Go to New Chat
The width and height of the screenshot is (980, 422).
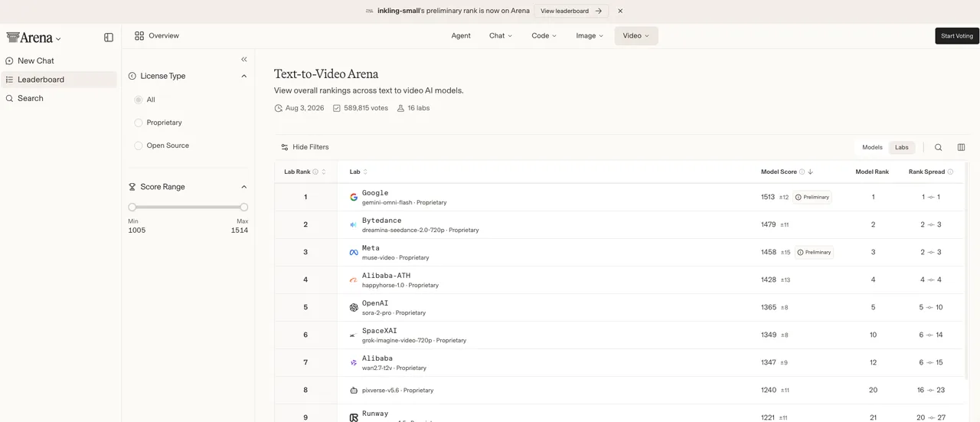tap(59, 61)
